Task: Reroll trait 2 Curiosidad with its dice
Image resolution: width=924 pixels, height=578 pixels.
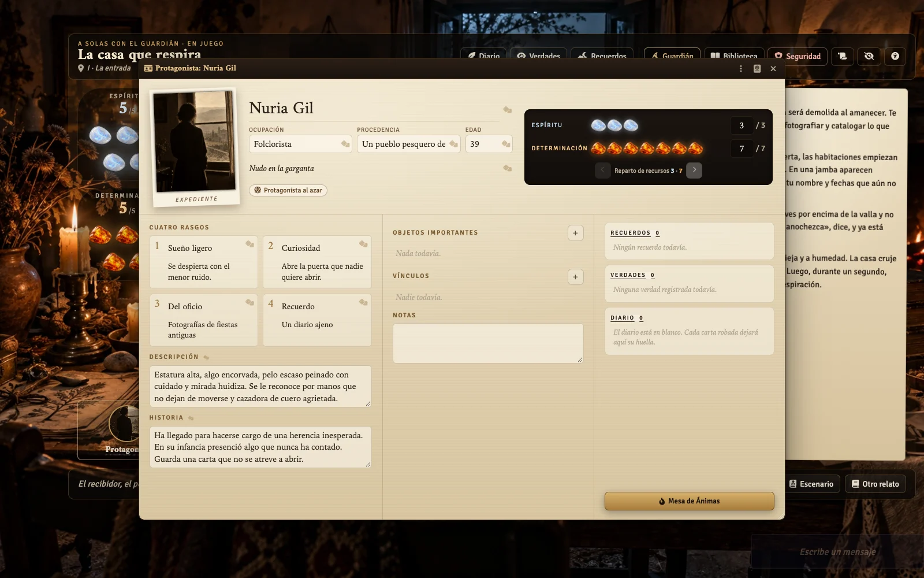Action: (x=363, y=244)
